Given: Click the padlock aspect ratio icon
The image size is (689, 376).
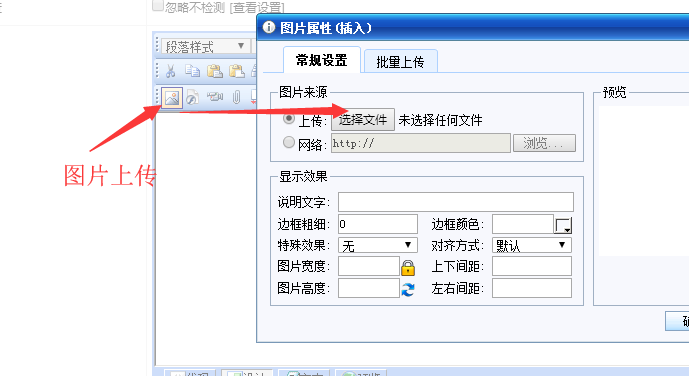Looking at the screenshot, I should pyautogui.click(x=408, y=267).
